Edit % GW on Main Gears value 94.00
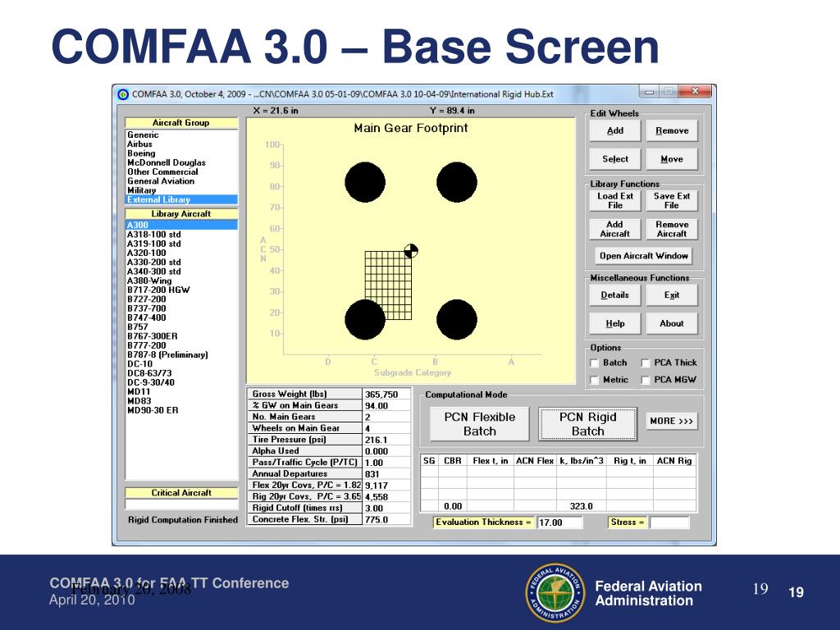Viewport: 840px width, 630px height. click(x=387, y=405)
